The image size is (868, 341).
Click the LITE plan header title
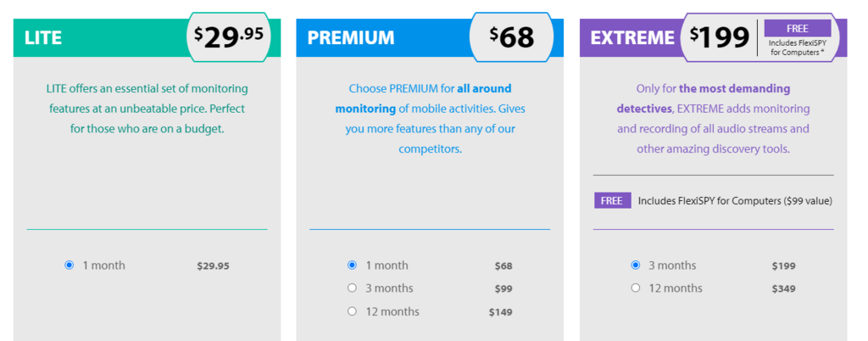click(43, 37)
